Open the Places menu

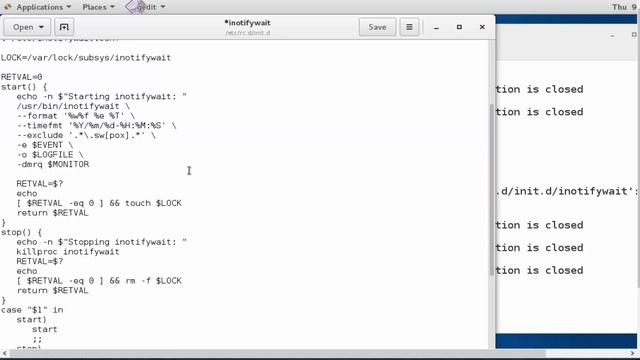coord(98,7)
